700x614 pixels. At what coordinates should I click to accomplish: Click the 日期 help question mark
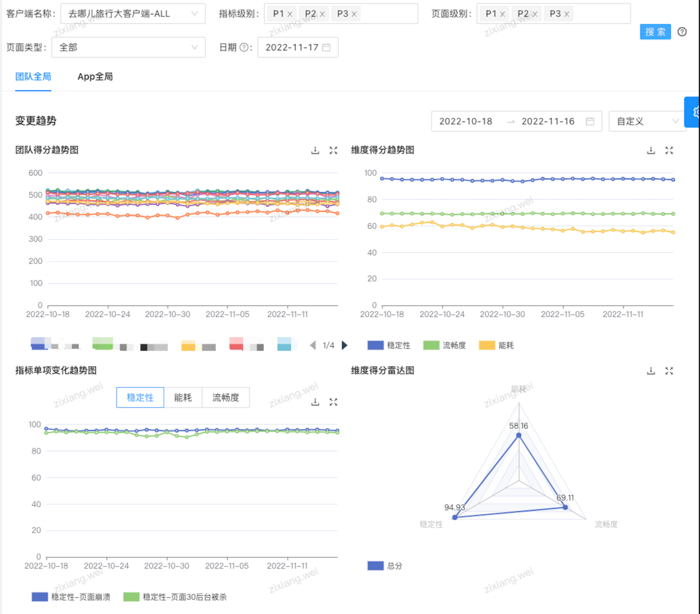pyautogui.click(x=244, y=47)
